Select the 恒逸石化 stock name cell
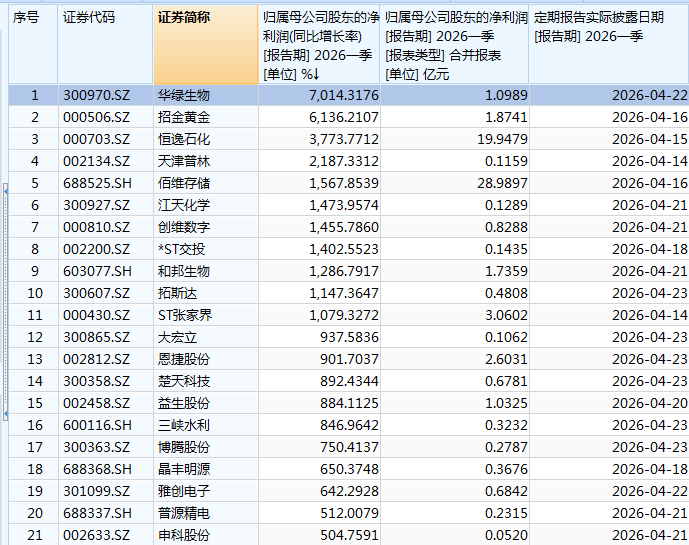Viewport: 689px width, 545px height. pos(184,140)
